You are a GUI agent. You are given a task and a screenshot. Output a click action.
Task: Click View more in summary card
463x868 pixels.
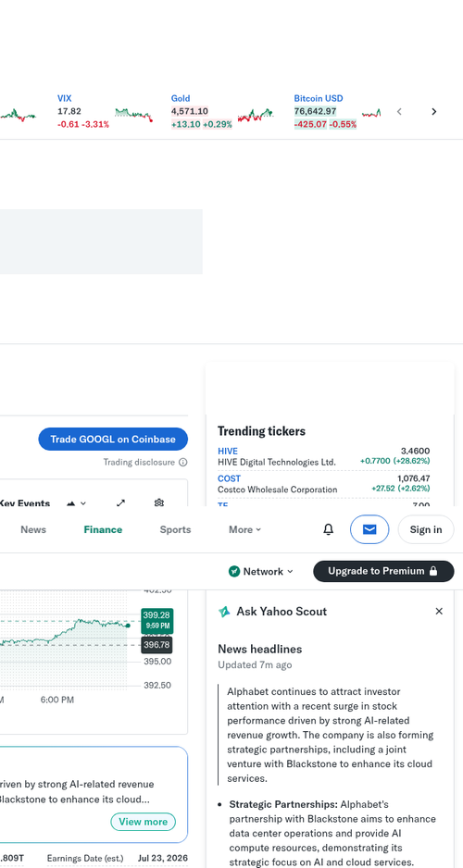point(143,822)
